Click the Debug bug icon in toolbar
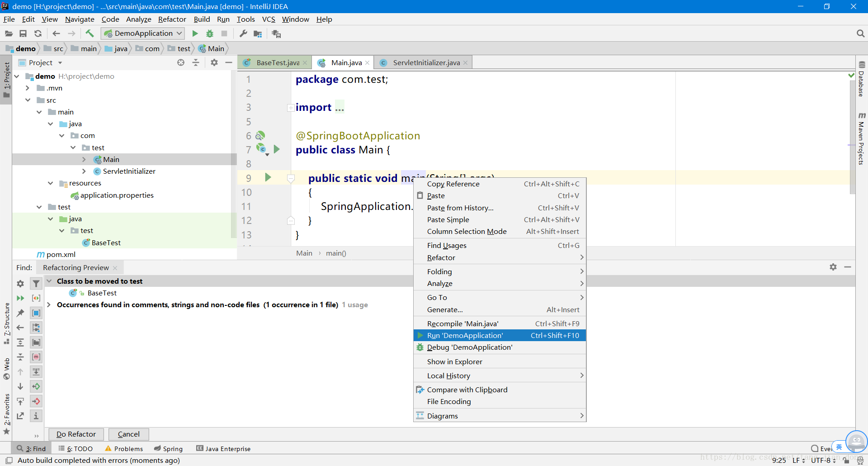This screenshot has width=868, height=466. (x=210, y=33)
